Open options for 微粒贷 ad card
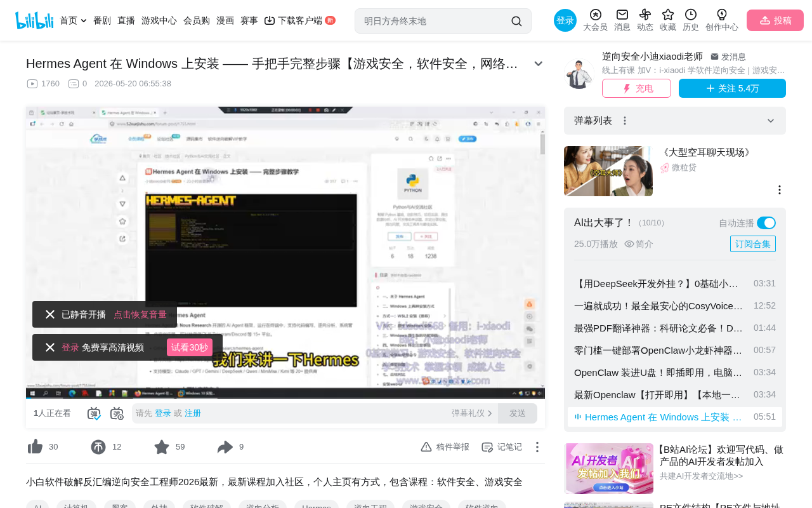 tap(780, 190)
